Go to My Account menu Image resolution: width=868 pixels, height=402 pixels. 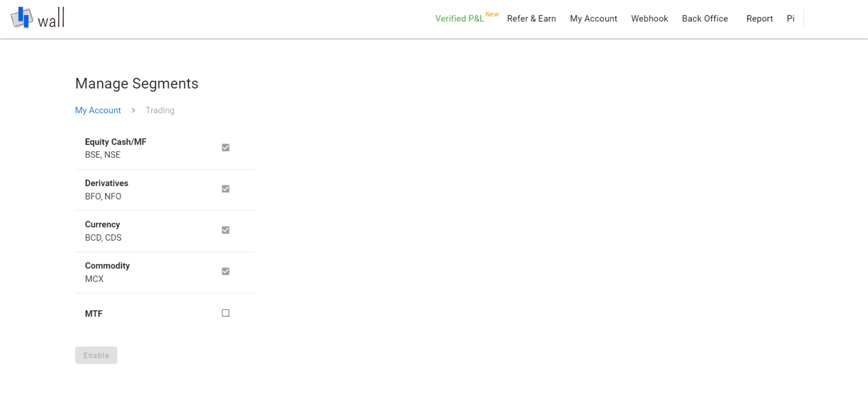[593, 18]
